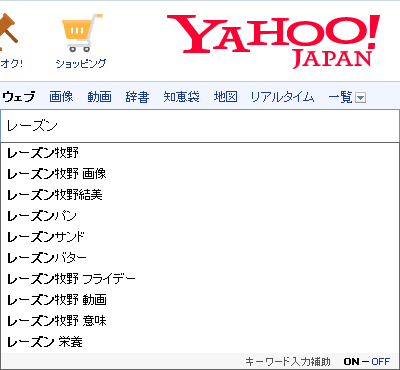The image size is (400, 370).
Task: Switch to the 知恵袋 search tab
Action: [181, 97]
